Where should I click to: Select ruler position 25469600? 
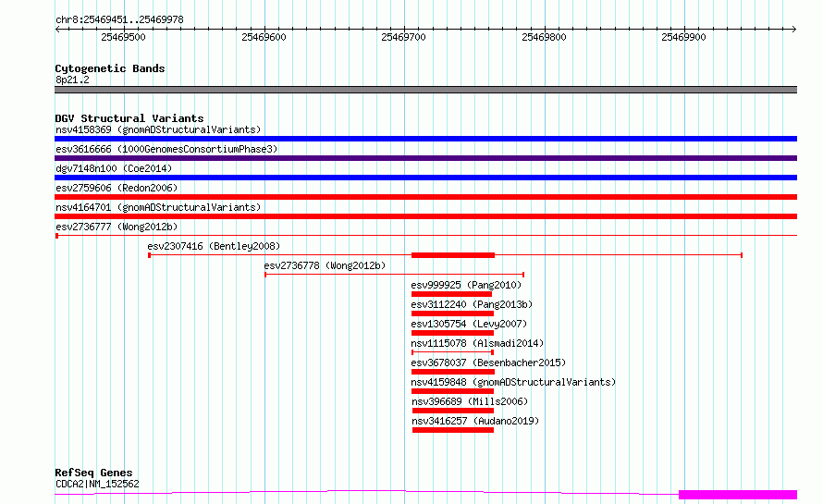[264, 37]
